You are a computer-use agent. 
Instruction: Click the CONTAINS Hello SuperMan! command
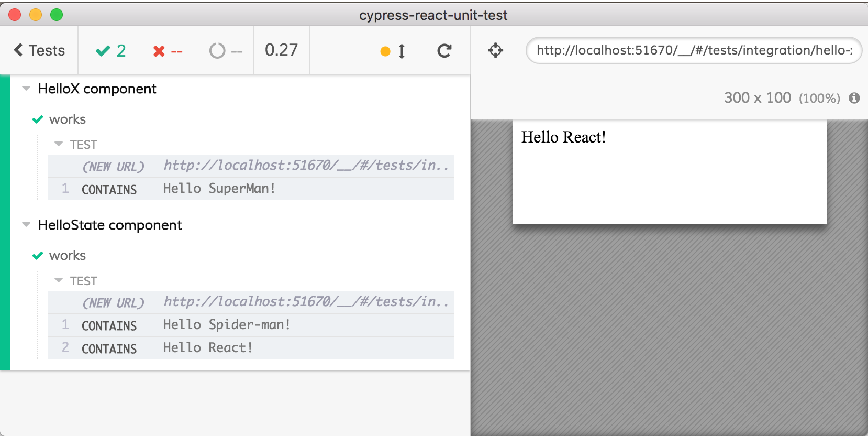pyautogui.click(x=251, y=189)
